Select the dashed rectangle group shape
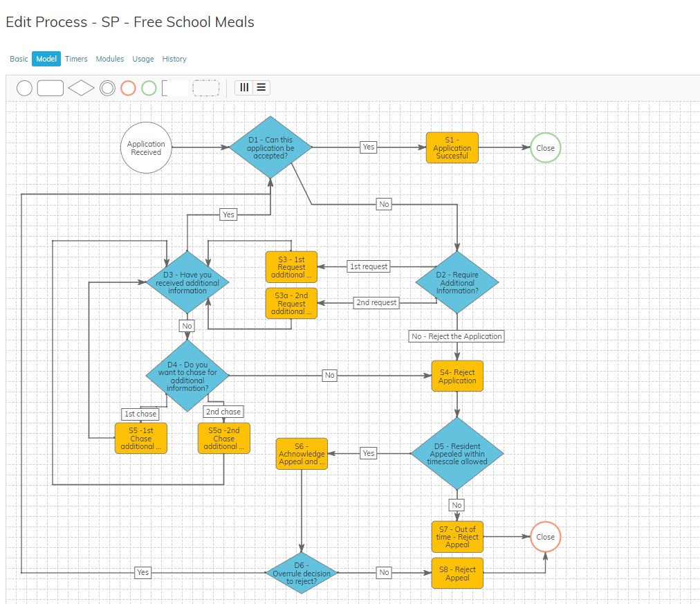This screenshot has width=700, height=604. [x=206, y=88]
